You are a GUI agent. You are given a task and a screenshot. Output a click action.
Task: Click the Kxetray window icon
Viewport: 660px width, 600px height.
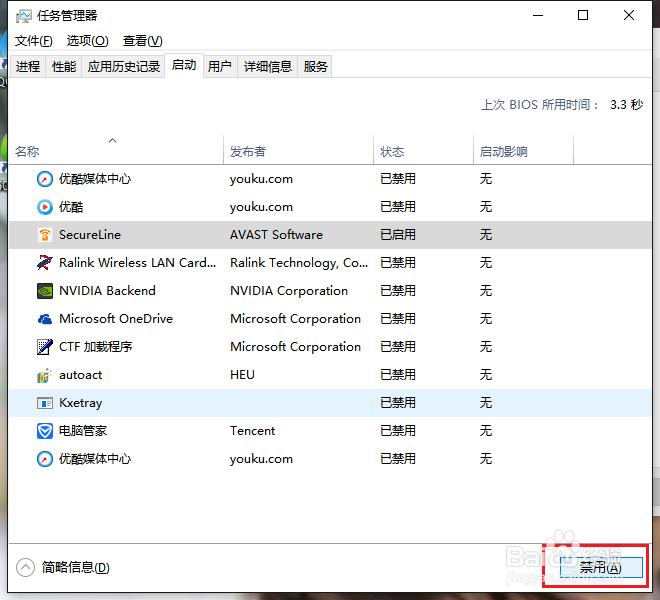(x=45, y=403)
